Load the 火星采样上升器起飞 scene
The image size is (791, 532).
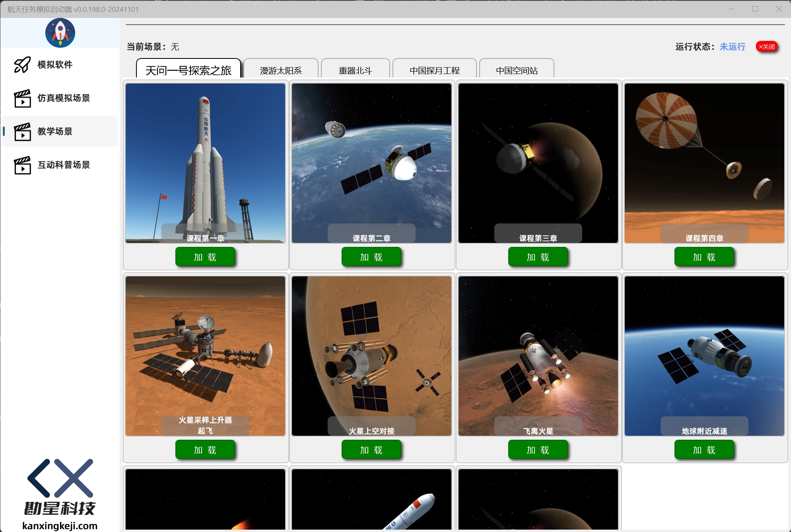click(x=205, y=450)
